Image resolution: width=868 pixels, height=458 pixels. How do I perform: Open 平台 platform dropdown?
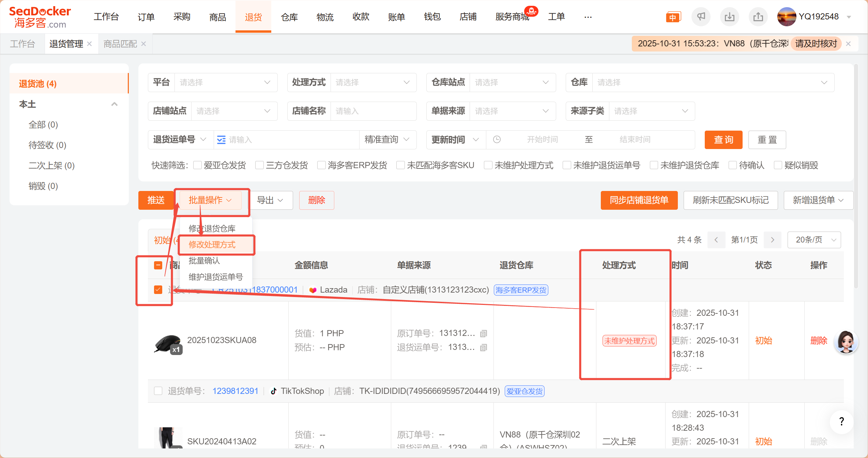point(225,83)
